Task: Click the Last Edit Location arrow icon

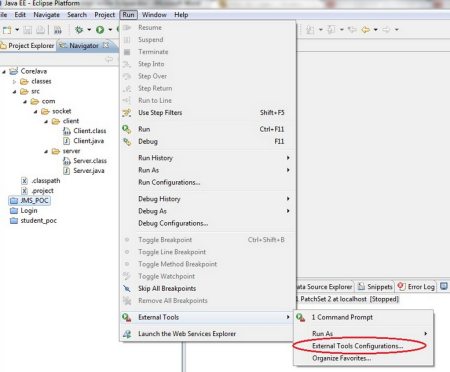Action: click(x=352, y=30)
